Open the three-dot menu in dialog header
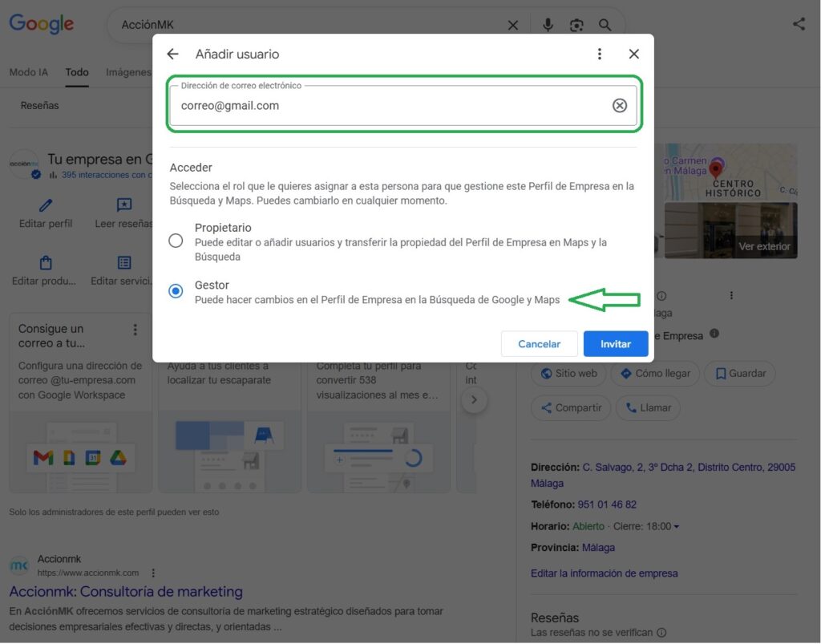Viewport: 821px width, 644px height. 599,54
